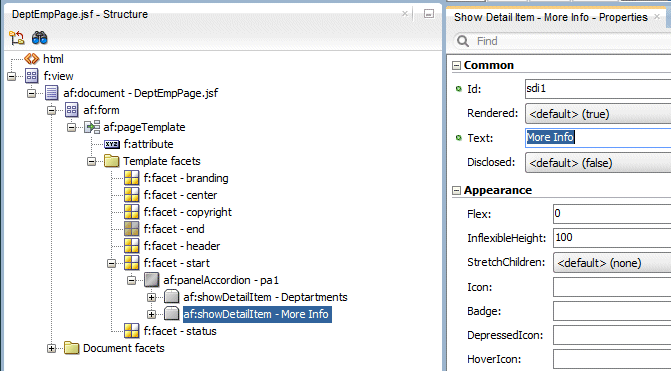Click the Badge input field
This screenshot has height=371, width=671.
[612, 311]
